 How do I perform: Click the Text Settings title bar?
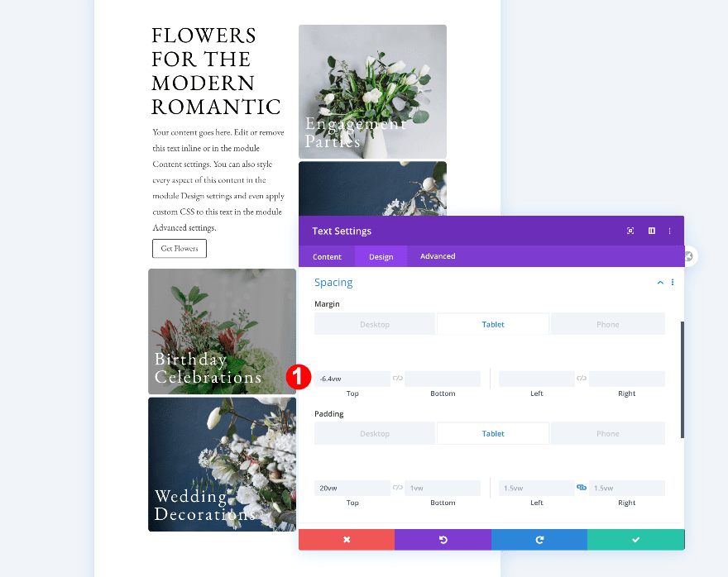click(491, 231)
